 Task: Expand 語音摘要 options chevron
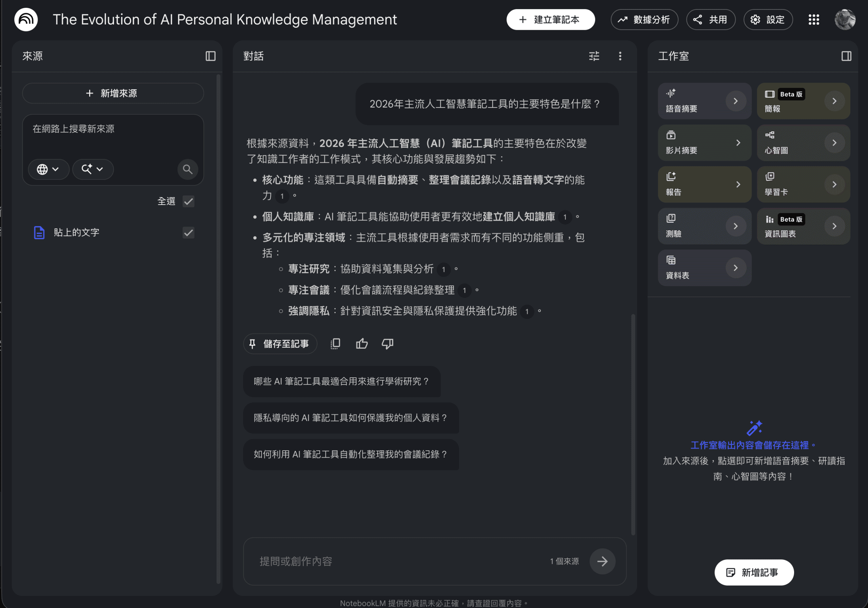point(735,101)
